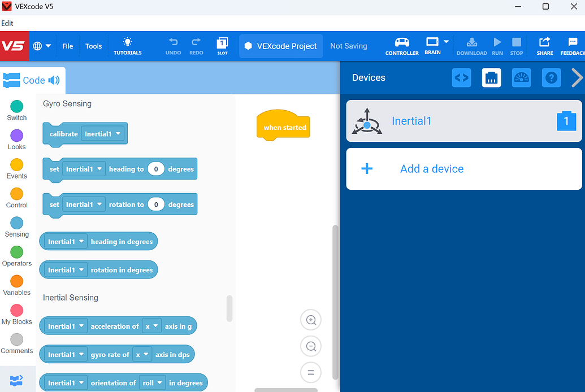Open the code viewer icon in Devices panel
The width and height of the screenshot is (585, 392).
[462, 77]
